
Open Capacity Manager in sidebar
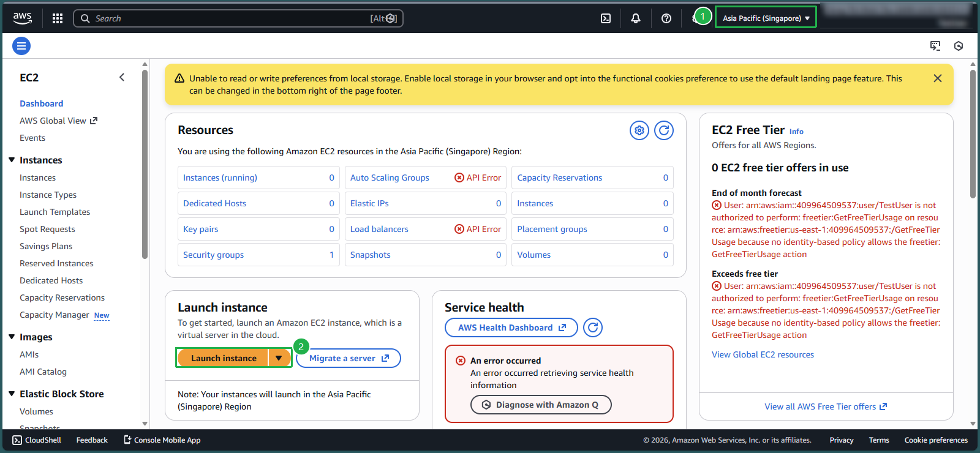tap(55, 315)
